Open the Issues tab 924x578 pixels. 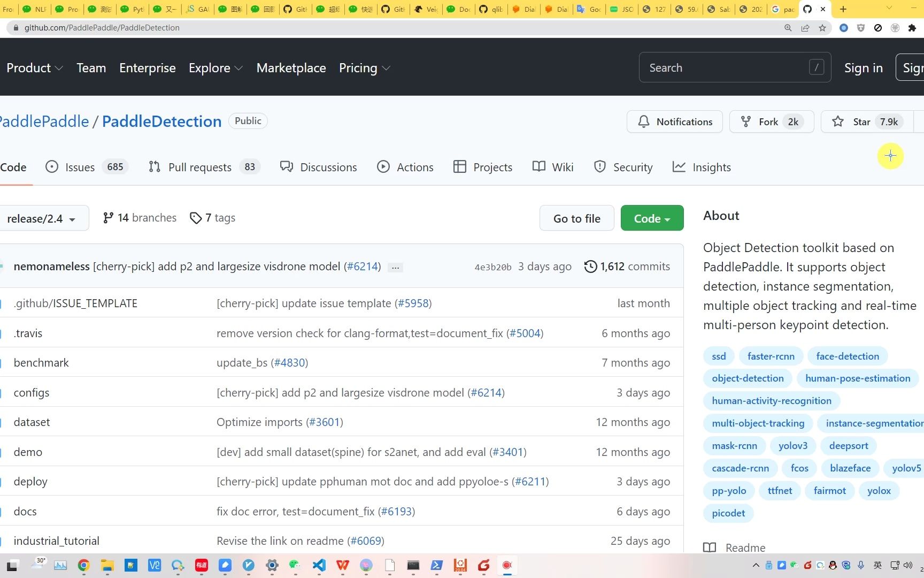[87, 167]
